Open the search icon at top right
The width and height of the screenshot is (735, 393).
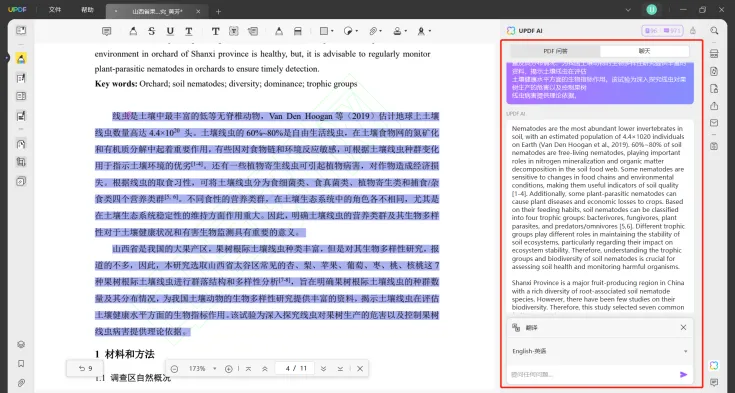click(714, 31)
